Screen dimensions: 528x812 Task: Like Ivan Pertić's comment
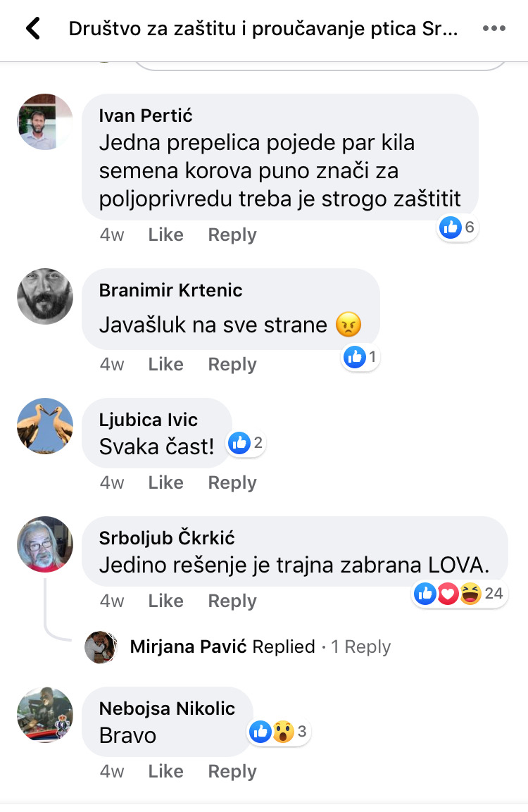(165, 235)
